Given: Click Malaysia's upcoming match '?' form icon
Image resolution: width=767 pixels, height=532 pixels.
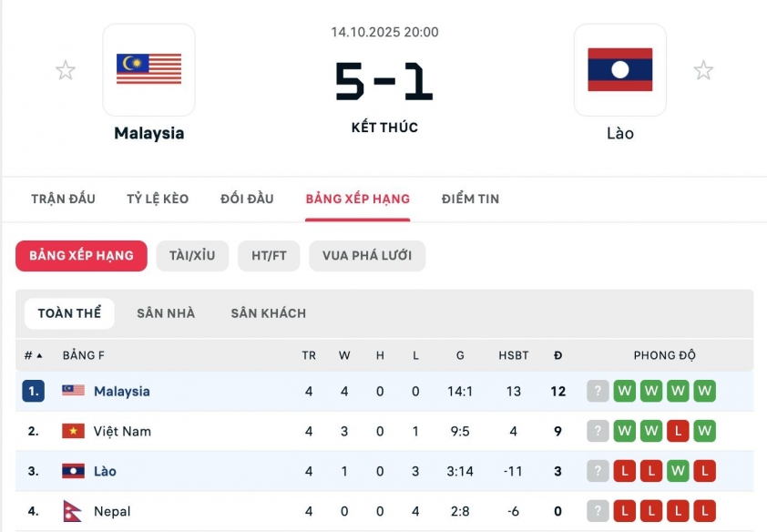Looking at the screenshot, I should (x=598, y=392).
